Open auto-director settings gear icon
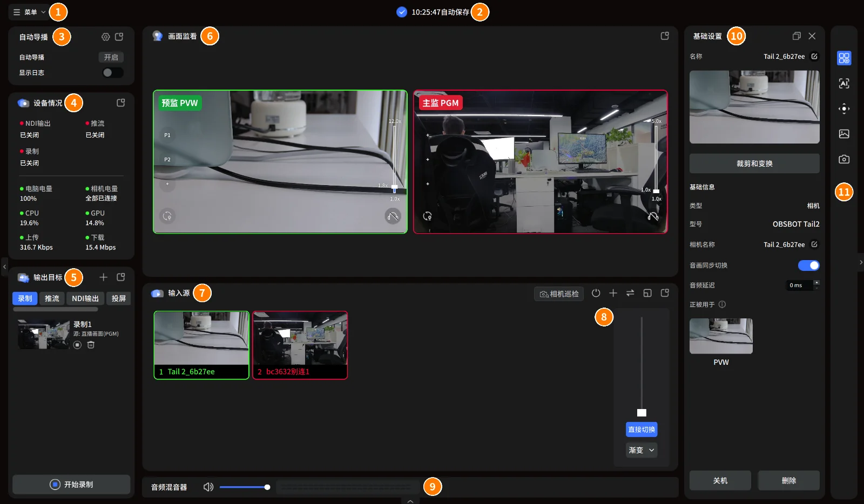Screen dimensions: 864x504 point(106,37)
